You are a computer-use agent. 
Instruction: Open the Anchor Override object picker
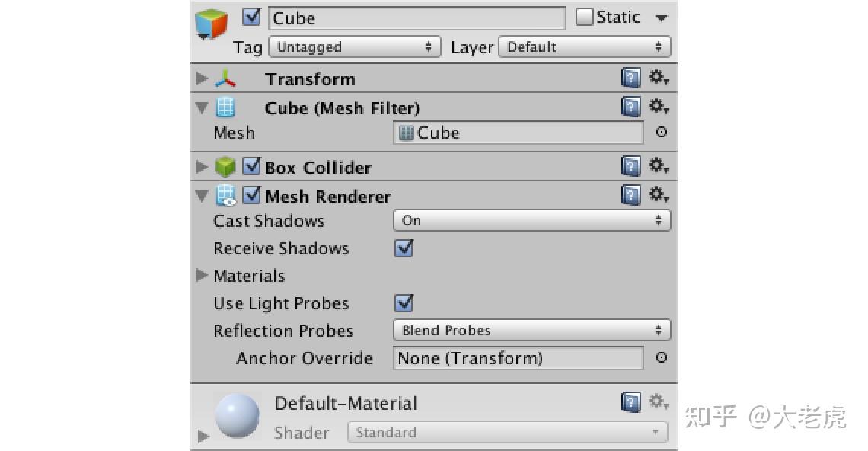coord(661,358)
